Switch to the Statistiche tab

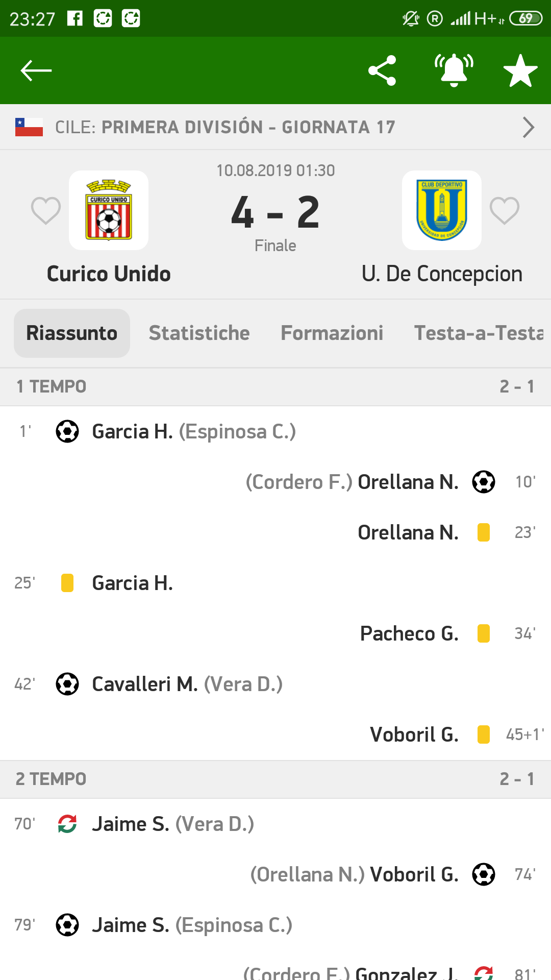(199, 333)
